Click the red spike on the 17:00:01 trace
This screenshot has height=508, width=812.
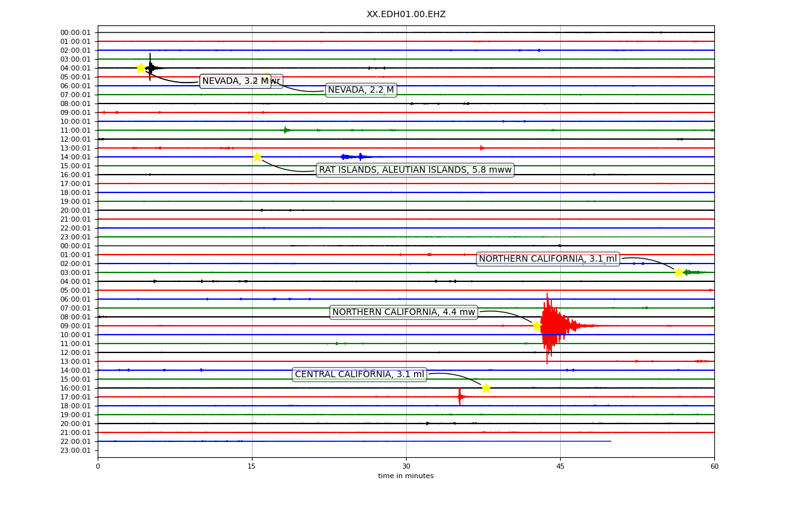[460, 397]
